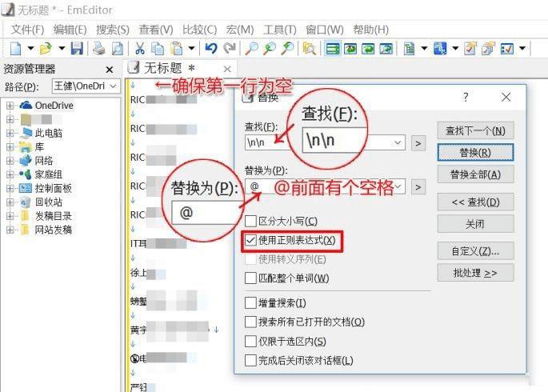Click the Paste clipboard icon

[x=177, y=48]
